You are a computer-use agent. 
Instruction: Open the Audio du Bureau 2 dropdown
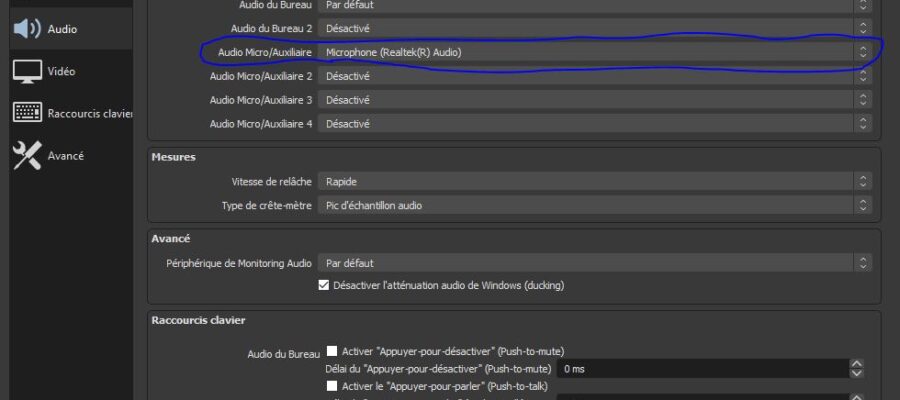(595, 28)
